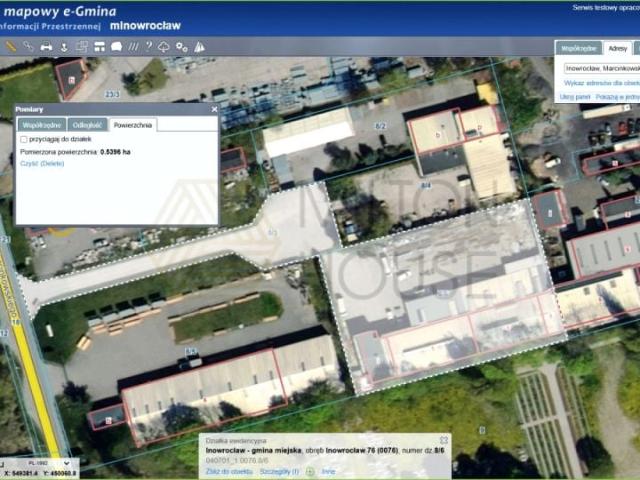Select the ruler measurement tool
Viewport: 640px width, 480px height.
(x=11, y=46)
